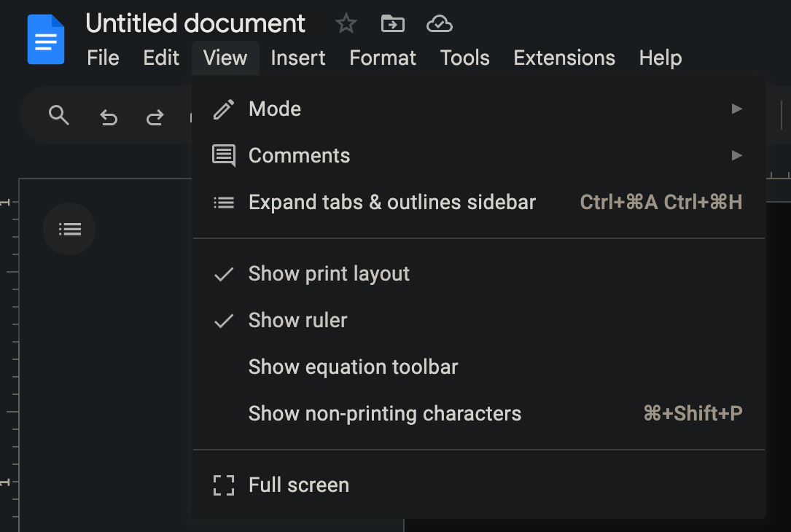
Task: Open the Extensions menu
Action: 564,58
